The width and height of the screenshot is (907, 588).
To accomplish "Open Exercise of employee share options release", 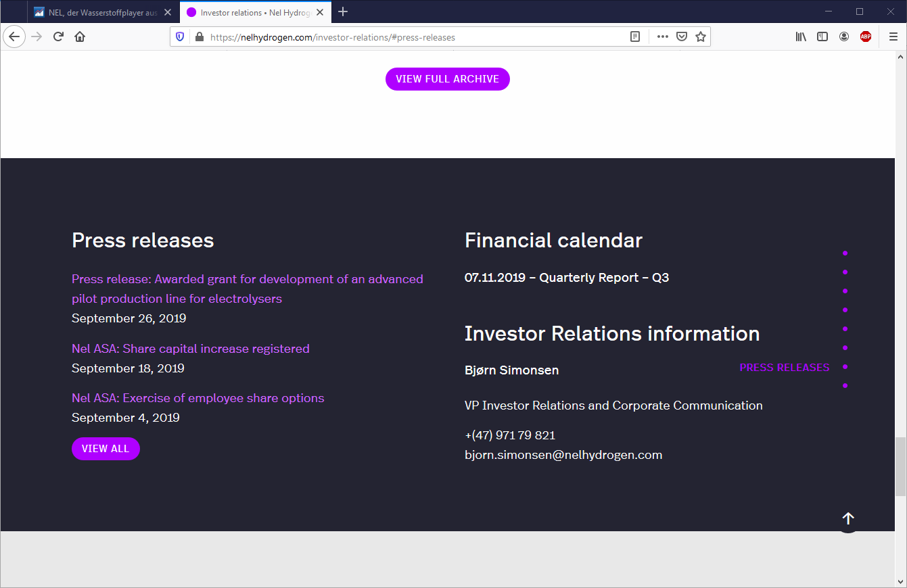I will pyautogui.click(x=198, y=398).
